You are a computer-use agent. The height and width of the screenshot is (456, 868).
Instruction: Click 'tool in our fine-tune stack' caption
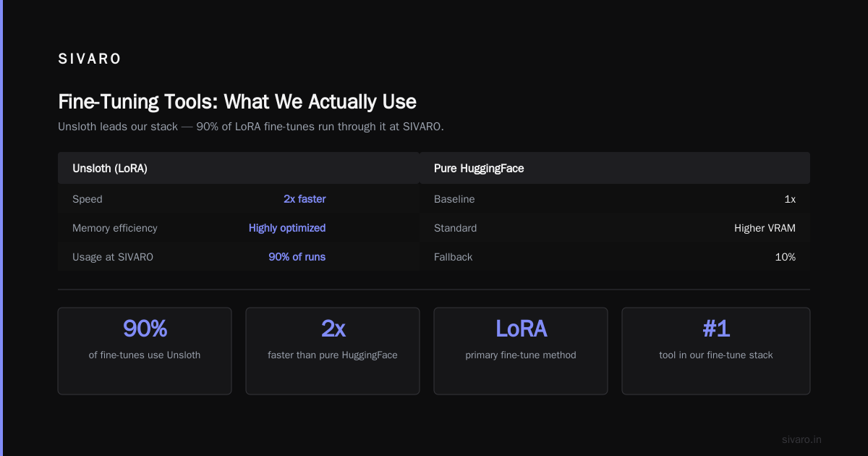716,355
